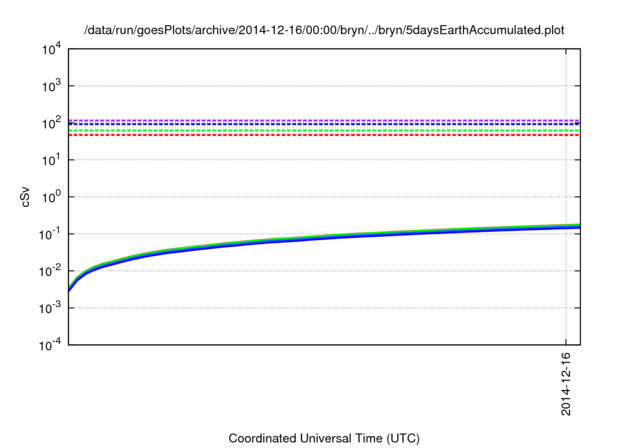Click the plot file path title
The image size is (640, 448).
point(324,30)
